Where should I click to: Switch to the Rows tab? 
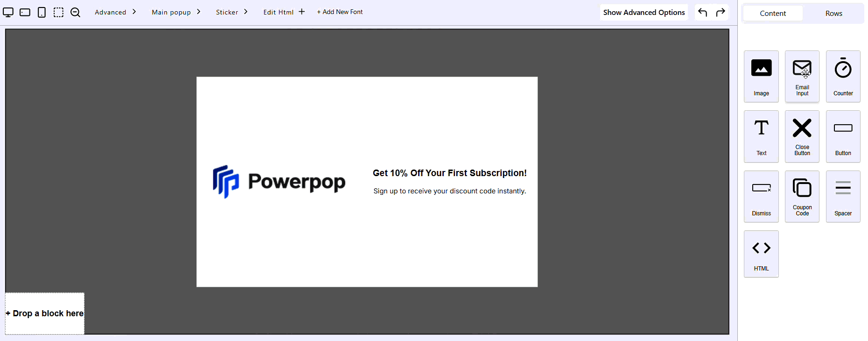click(833, 13)
